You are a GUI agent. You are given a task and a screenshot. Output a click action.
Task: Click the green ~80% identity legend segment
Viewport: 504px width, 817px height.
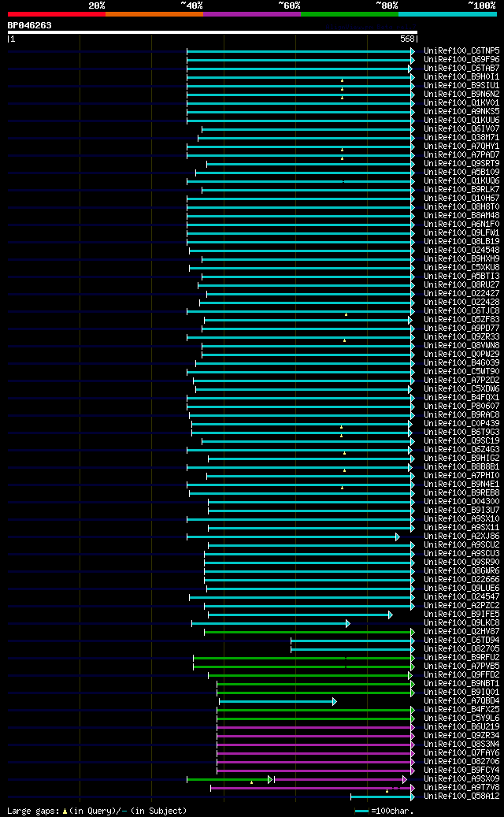(x=350, y=14)
